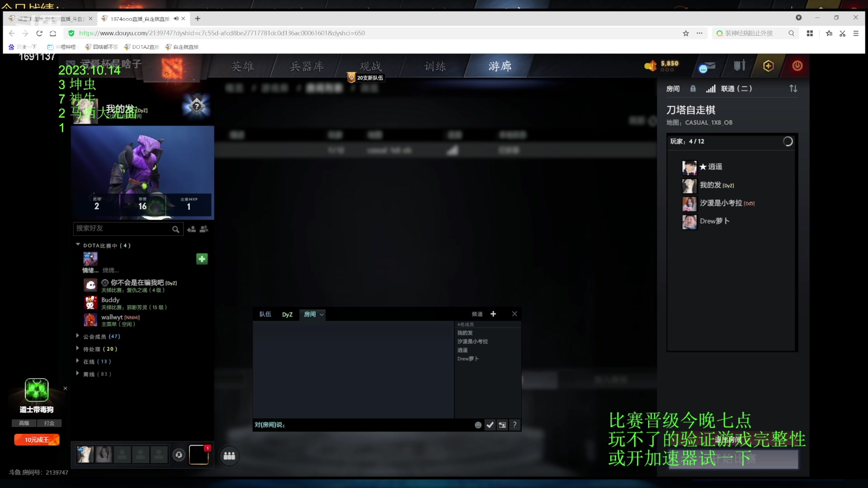Image resolution: width=868 pixels, height=488 pixels.
Task: Close the 道士带毒狗 ad overlay
Action: 65,389
